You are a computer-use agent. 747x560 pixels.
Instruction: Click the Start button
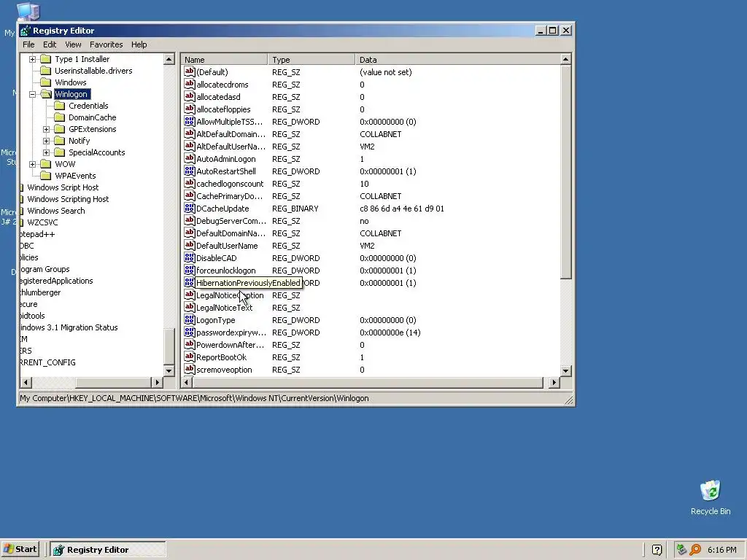[x=20, y=550]
